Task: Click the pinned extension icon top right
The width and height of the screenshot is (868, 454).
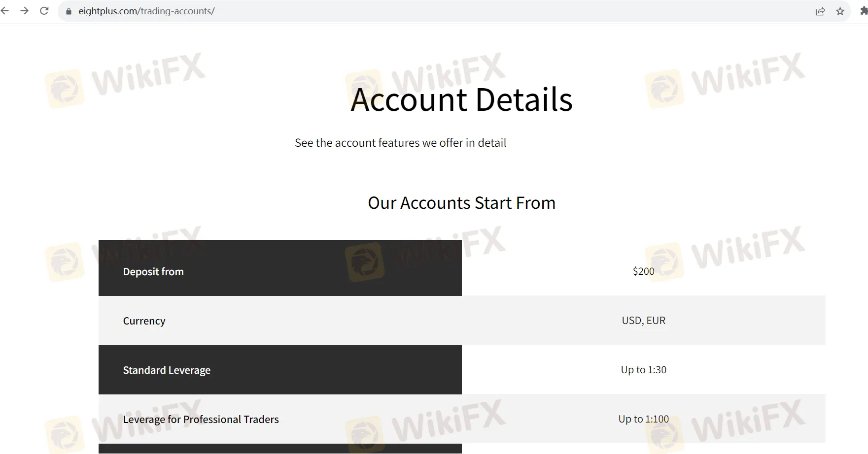Action: coord(863,10)
